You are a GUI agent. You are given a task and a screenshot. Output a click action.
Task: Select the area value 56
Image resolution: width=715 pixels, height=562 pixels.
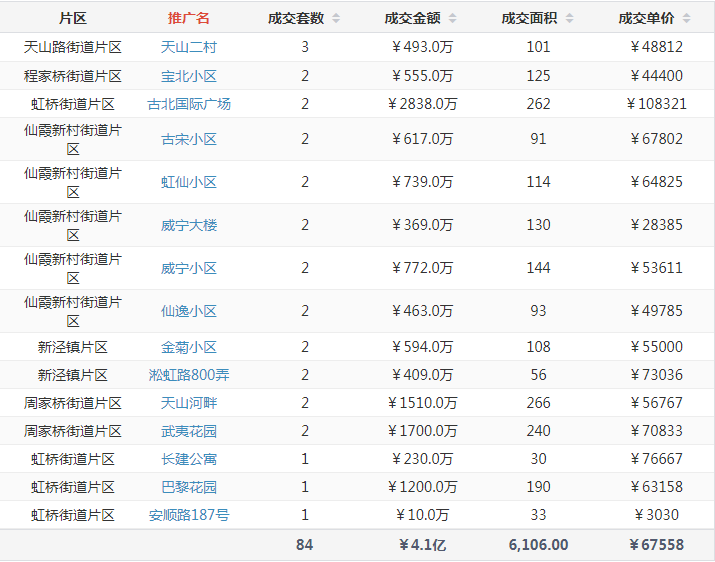point(539,375)
